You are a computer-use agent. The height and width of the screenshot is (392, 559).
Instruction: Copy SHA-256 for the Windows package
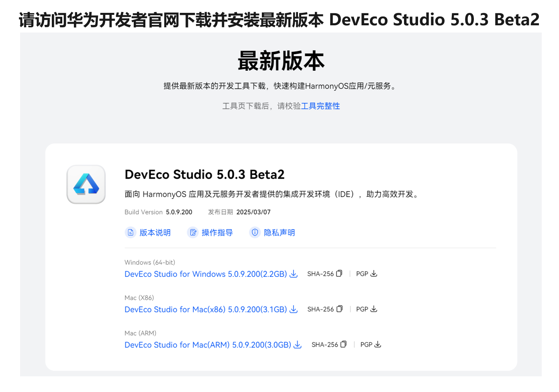pyautogui.click(x=324, y=274)
